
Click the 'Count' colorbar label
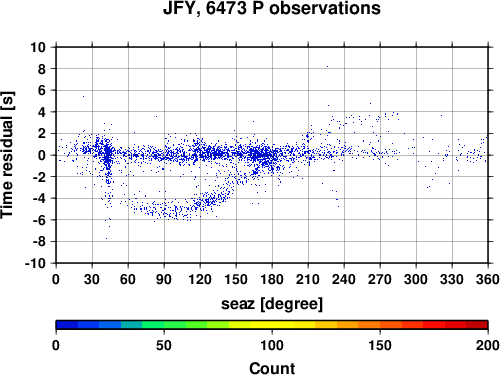(x=272, y=368)
